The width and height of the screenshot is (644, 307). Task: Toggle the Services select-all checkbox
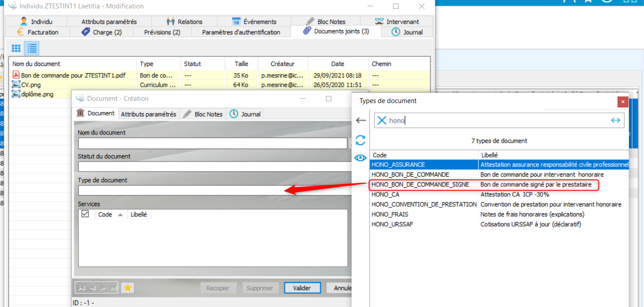pos(85,214)
